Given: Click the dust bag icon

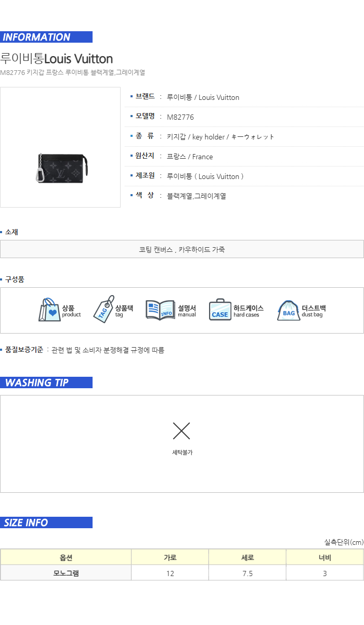Looking at the screenshot, I should coord(289,311).
